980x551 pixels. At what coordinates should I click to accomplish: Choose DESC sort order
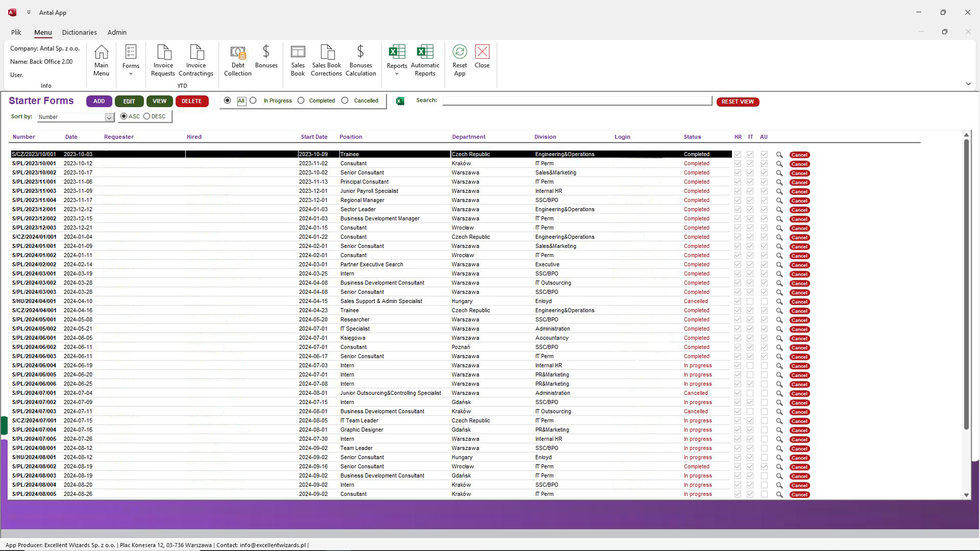147,116
